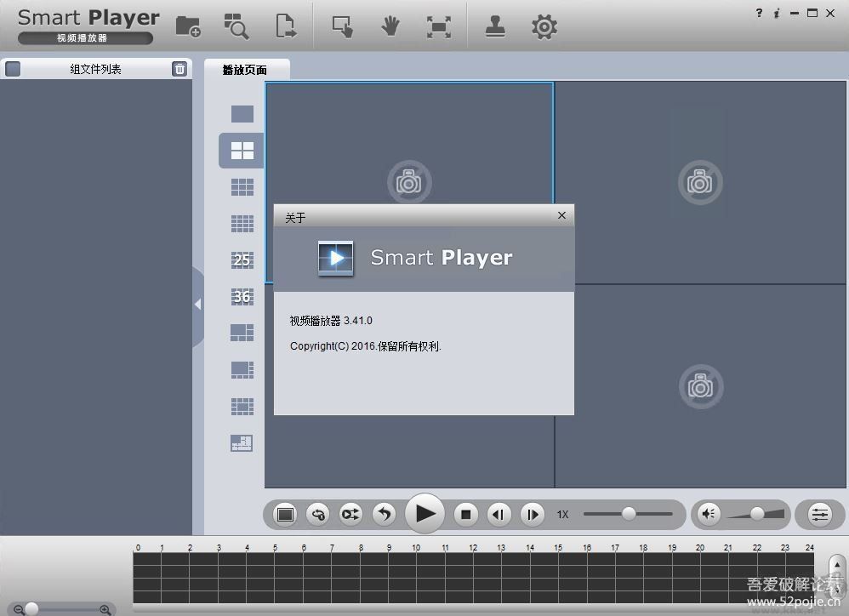The height and width of the screenshot is (616, 849).
Task: Delete files using trash icon in list header
Action: [179, 69]
